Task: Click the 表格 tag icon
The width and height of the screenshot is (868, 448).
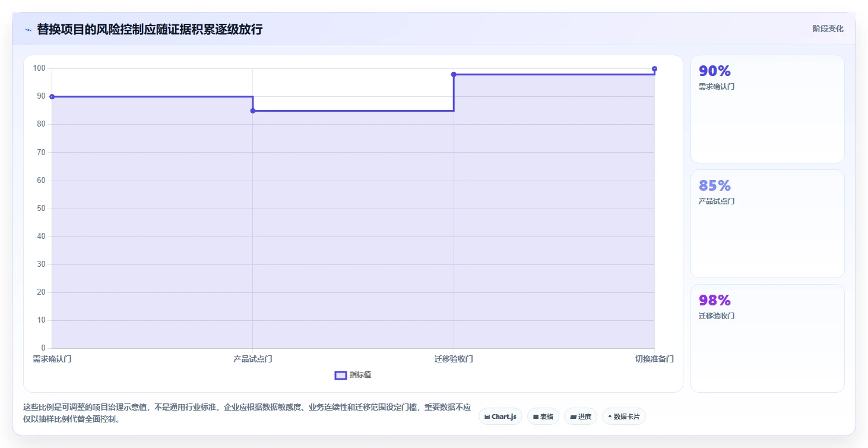Action: click(x=536, y=417)
